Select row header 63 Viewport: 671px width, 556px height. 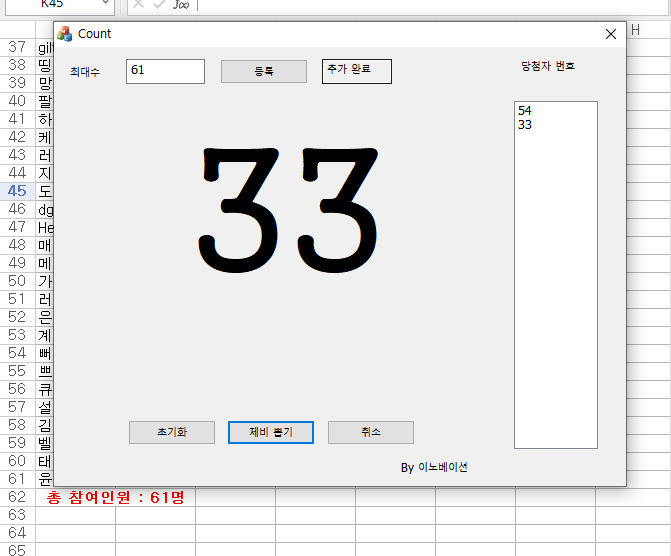(x=17, y=514)
